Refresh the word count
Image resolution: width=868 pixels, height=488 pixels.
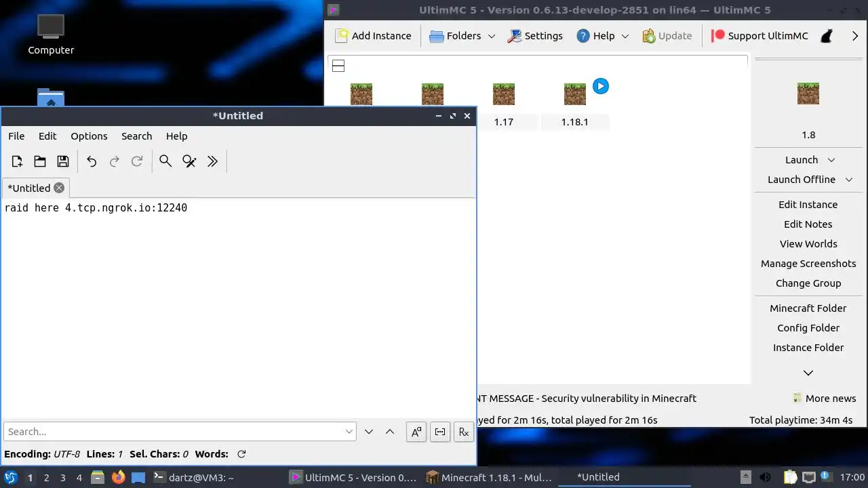pos(241,454)
